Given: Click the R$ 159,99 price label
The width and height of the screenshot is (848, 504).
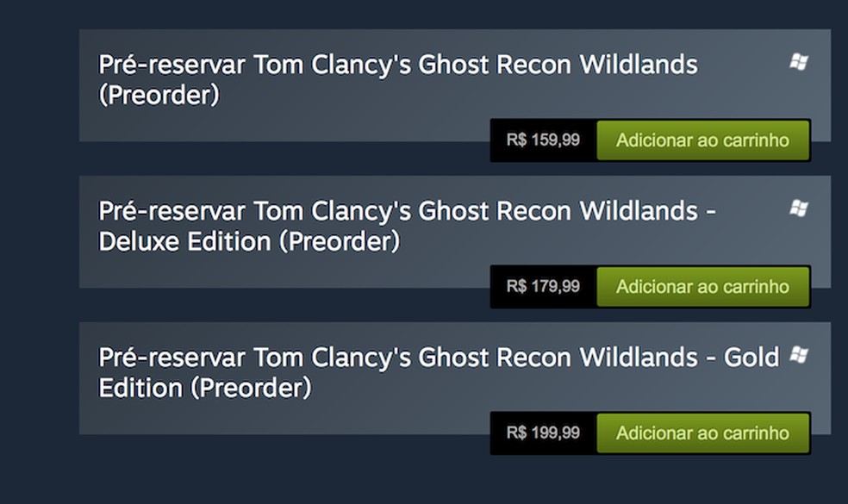Looking at the screenshot, I should (x=543, y=140).
